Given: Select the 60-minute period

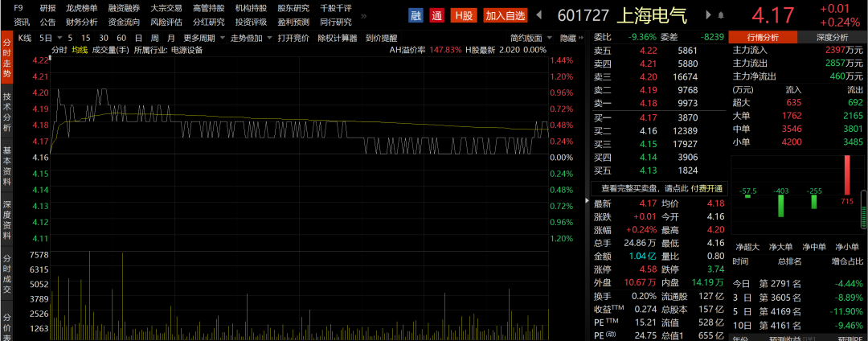Looking at the screenshot, I should [122, 38].
